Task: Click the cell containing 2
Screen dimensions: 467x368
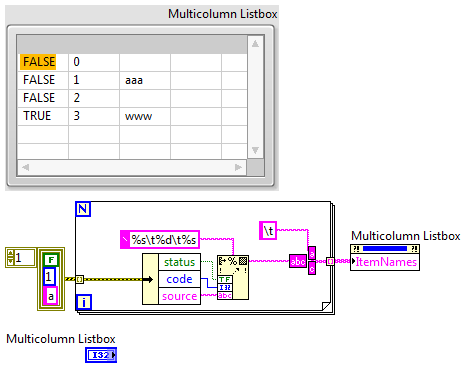Action: coord(94,98)
